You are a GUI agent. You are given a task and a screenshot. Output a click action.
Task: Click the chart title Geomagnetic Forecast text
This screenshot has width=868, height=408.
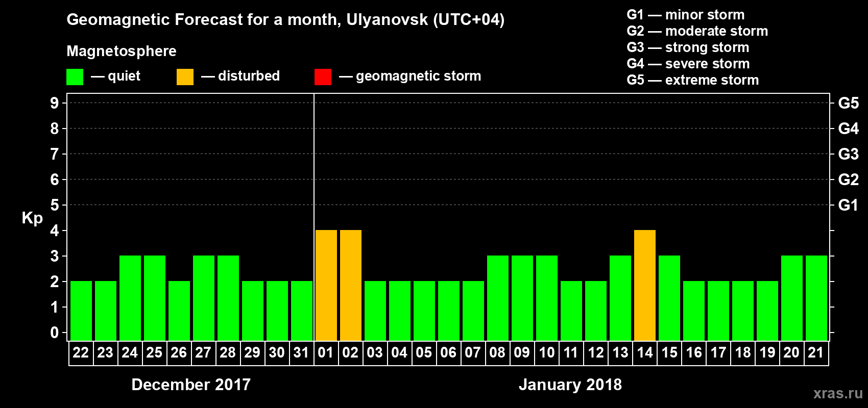point(285,20)
